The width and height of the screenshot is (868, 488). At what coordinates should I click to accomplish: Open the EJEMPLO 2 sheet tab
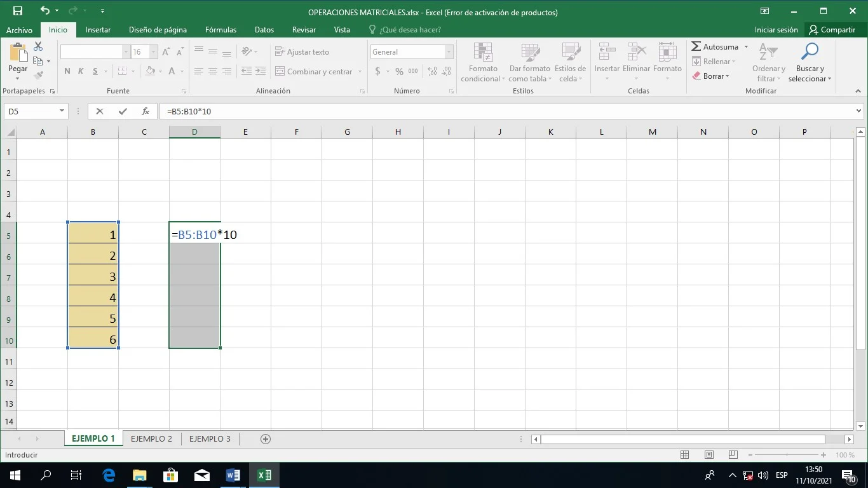point(151,439)
